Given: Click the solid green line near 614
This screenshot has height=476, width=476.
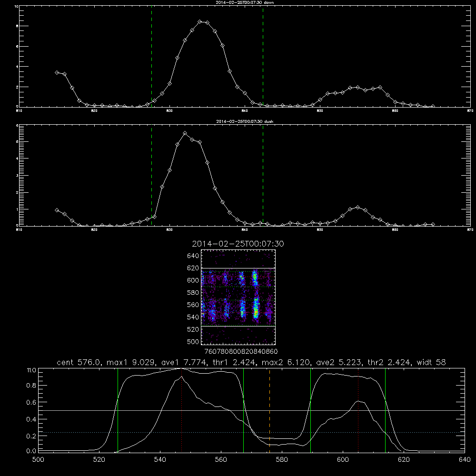Looking at the screenshot, I should pyautogui.click(x=385, y=410).
